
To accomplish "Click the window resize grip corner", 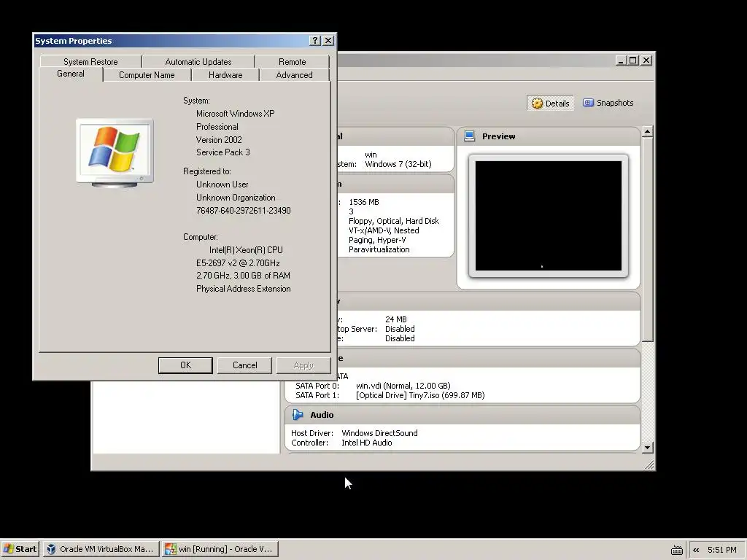I will click(649, 464).
